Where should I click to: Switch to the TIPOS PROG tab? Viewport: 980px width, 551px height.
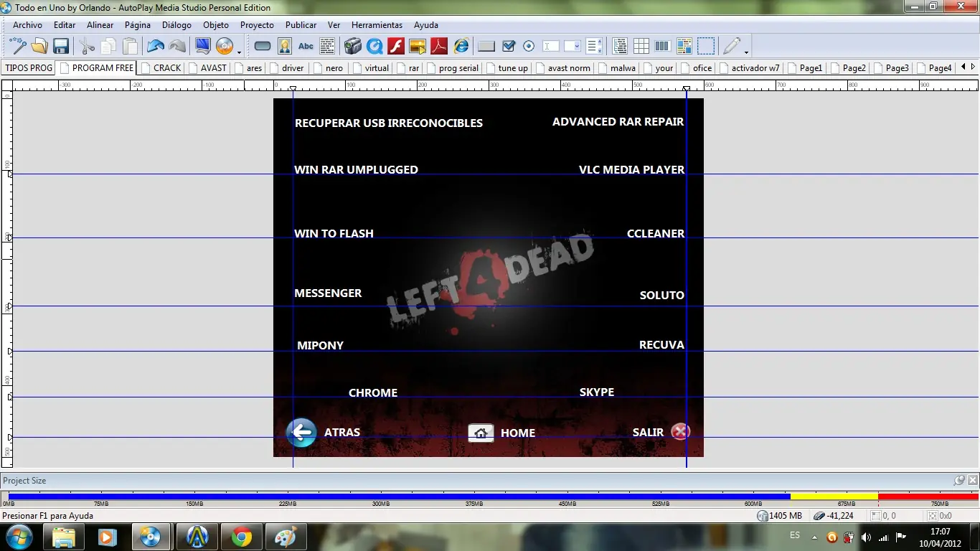[x=29, y=68]
